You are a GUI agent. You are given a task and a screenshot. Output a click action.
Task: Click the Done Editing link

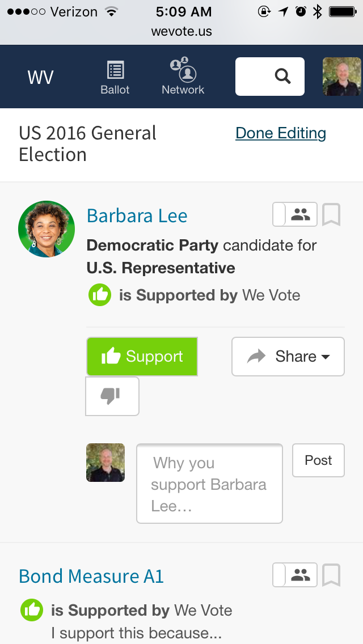(x=280, y=133)
